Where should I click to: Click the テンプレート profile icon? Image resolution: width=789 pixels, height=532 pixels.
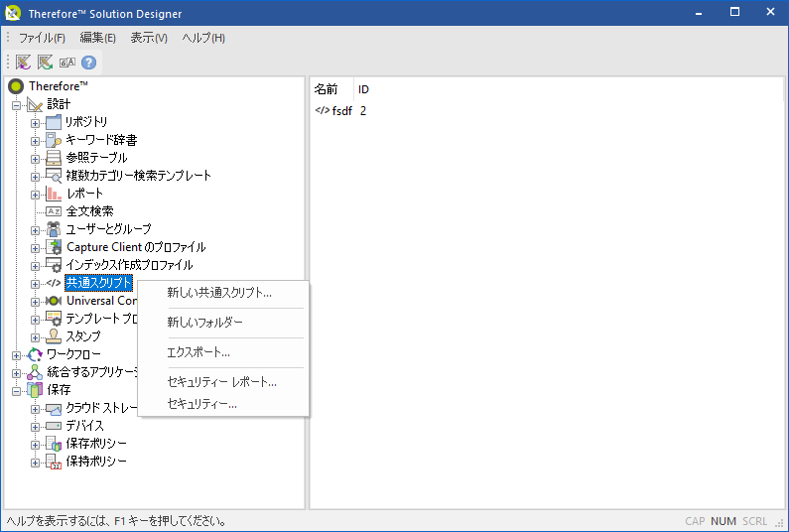coord(54,319)
